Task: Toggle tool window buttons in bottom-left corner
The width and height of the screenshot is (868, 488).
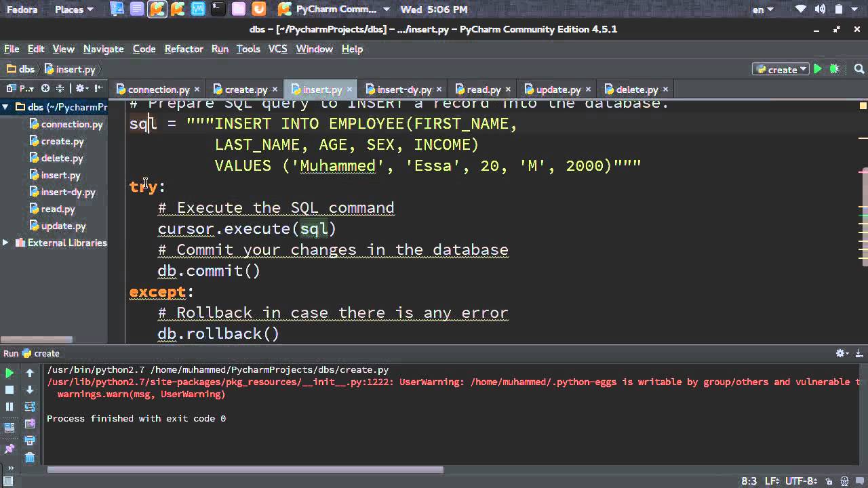Action: [x=8, y=481]
